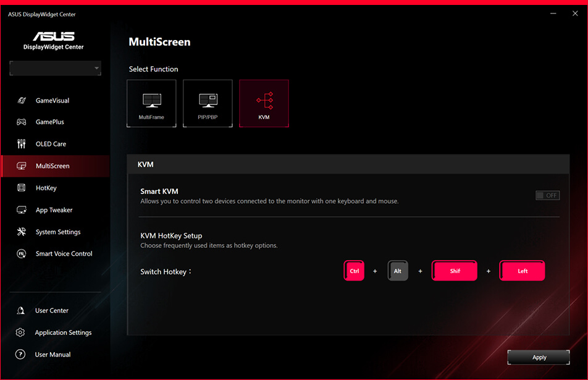The width and height of the screenshot is (588, 380).
Task: Open the monitor selection dropdown
Action: 55,68
